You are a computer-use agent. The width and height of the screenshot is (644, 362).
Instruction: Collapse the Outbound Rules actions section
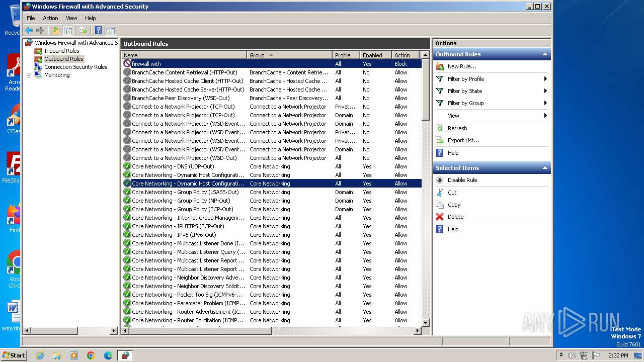coord(544,54)
